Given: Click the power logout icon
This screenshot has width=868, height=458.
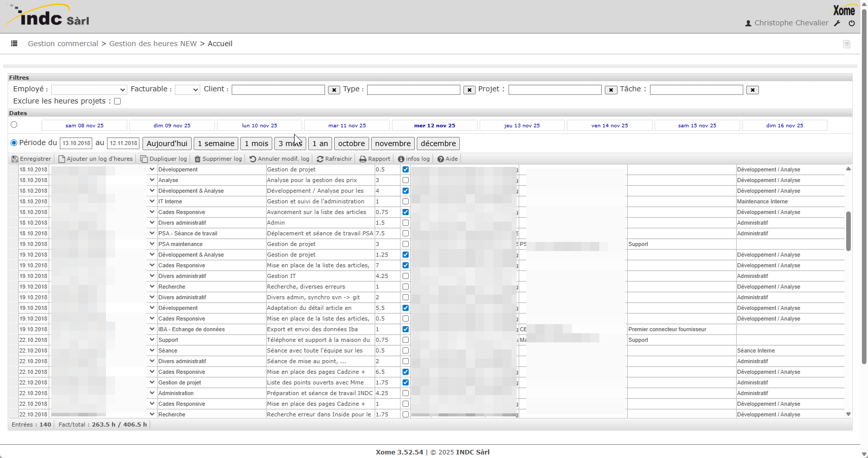Looking at the screenshot, I should 852,23.
